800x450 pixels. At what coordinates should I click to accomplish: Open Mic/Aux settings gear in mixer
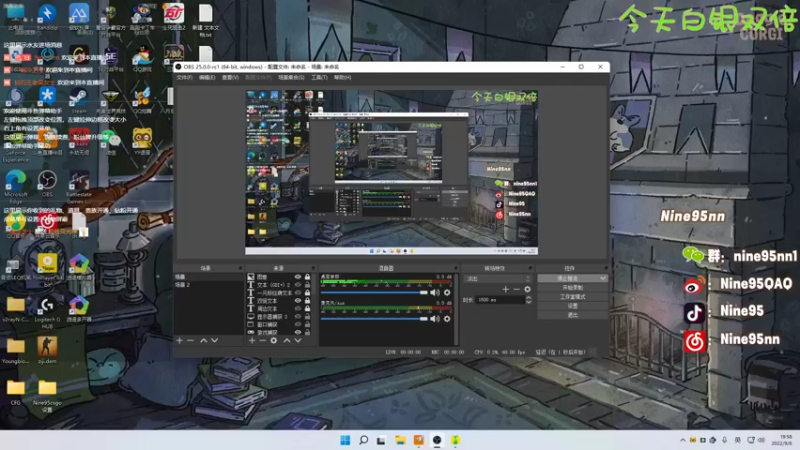pos(447,319)
